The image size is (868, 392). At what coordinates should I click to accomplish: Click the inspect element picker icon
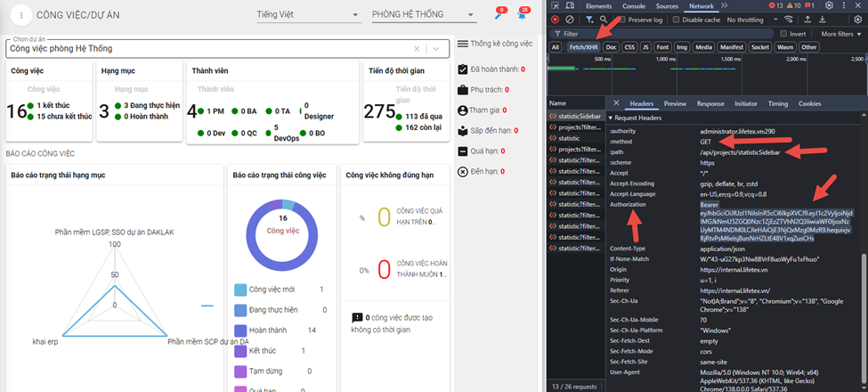coord(555,5)
